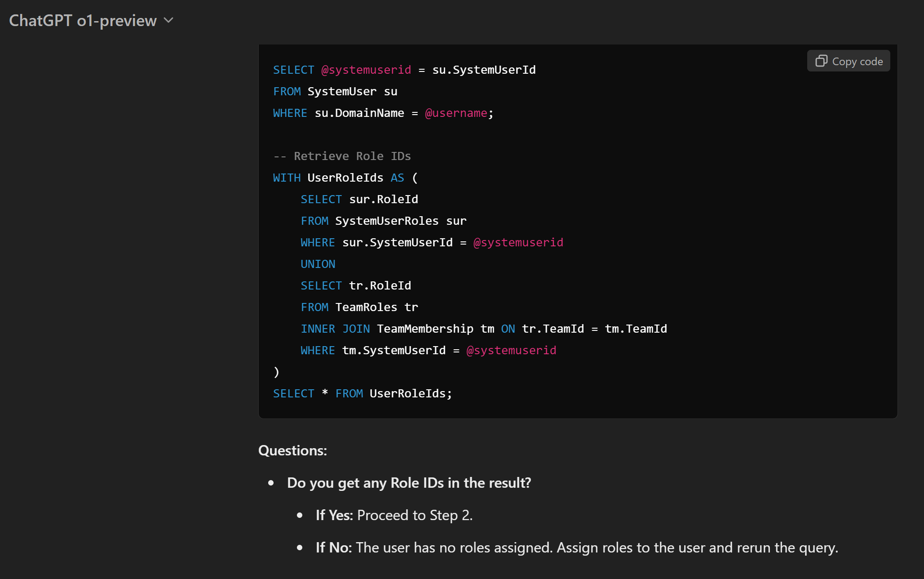Click 'SELECT @systemuserid = su.SystemUserId' line
The height and width of the screenshot is (579, 924).
404,70
